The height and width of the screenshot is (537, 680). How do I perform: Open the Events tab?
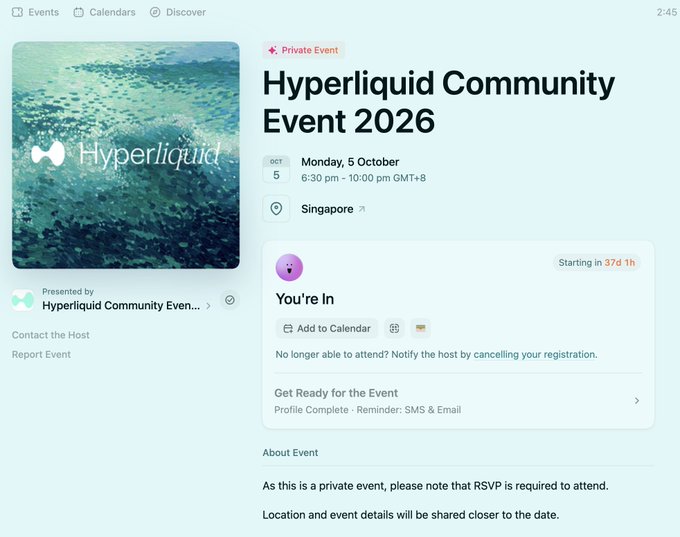click(x=35, y=12)
